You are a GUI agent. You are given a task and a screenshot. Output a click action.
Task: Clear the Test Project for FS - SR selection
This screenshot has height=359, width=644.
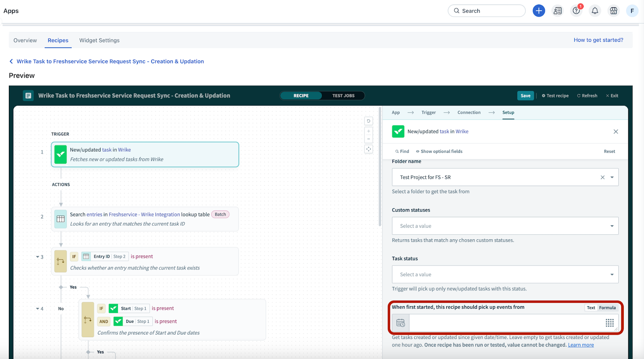pos(603,177)
